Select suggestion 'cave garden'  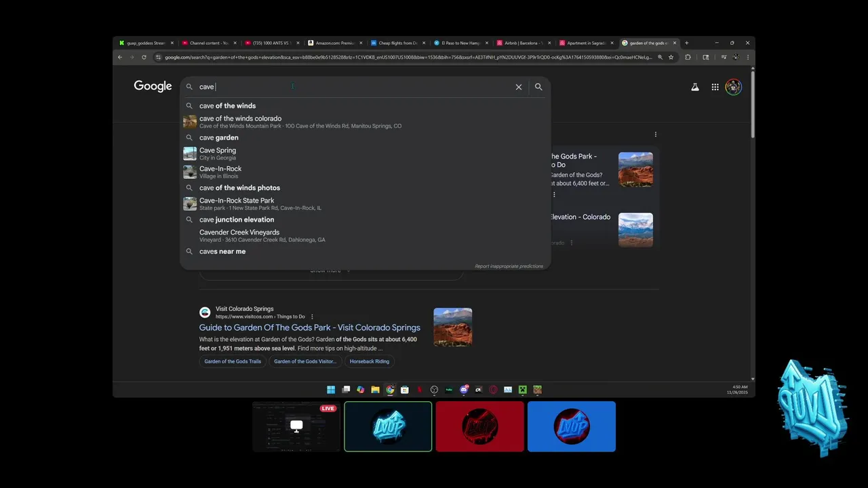pos(365,138)
